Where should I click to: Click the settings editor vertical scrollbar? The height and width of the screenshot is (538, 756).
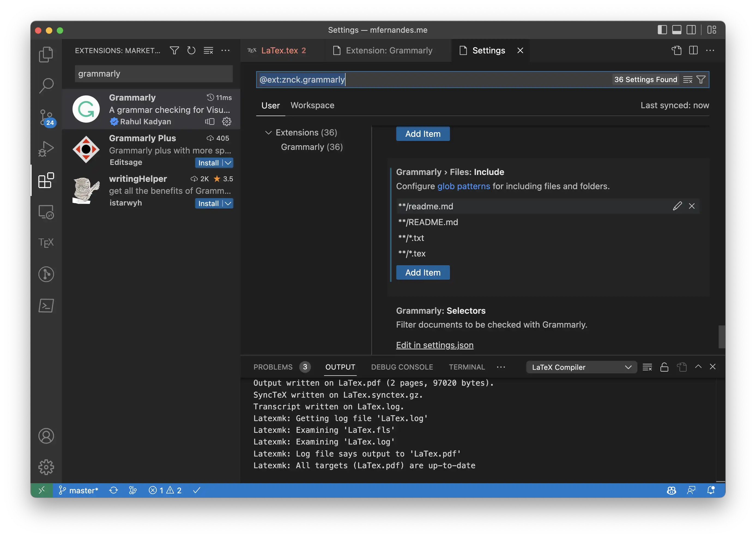[721, 336]
